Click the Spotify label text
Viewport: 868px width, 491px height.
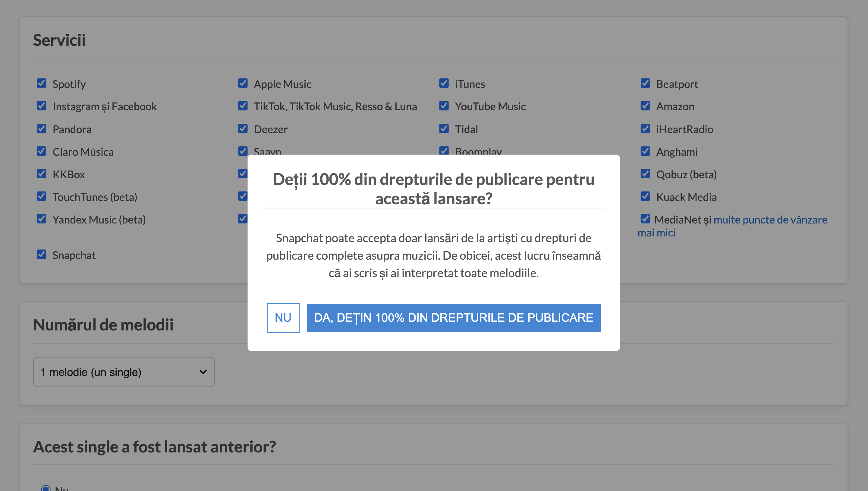69,84
